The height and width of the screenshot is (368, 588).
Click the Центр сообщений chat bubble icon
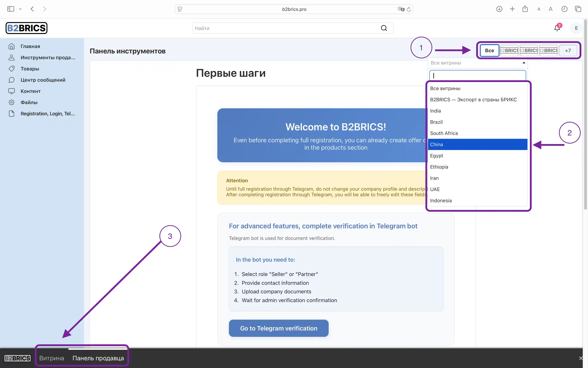coord(11,80)
